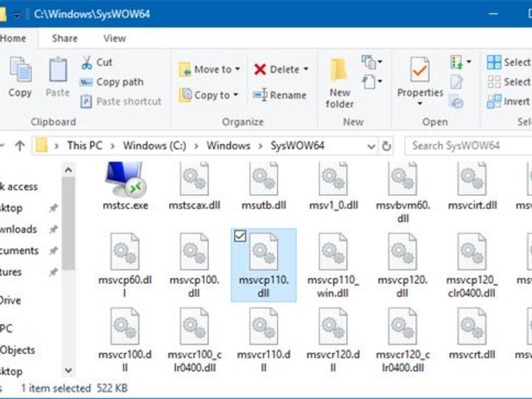Select the msutb.dll file
Screen dimensions: 532x399
pyautogui.click(x=264, y=186)
